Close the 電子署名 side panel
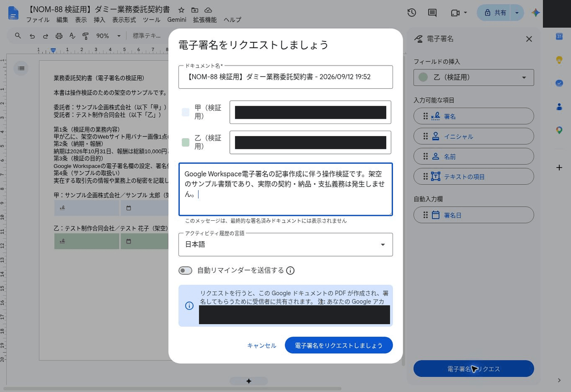The width and height of the screenshot is (571, 392). 529,39
